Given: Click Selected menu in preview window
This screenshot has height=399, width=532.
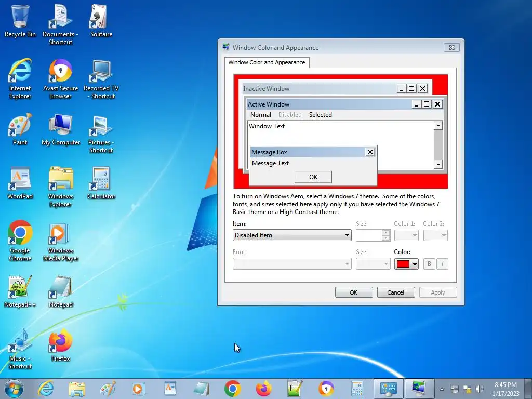Looking at the screenshot, I should (320, 115).
